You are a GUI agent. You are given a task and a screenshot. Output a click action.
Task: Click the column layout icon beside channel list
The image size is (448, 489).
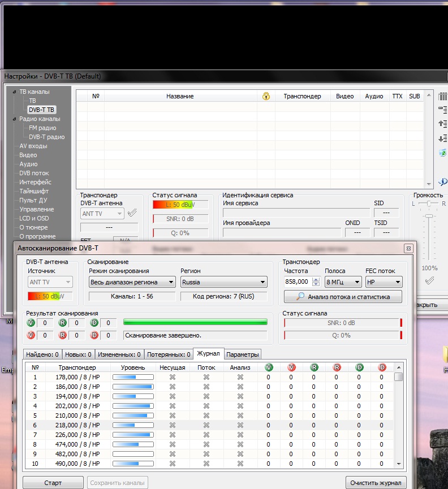[442, 96]
